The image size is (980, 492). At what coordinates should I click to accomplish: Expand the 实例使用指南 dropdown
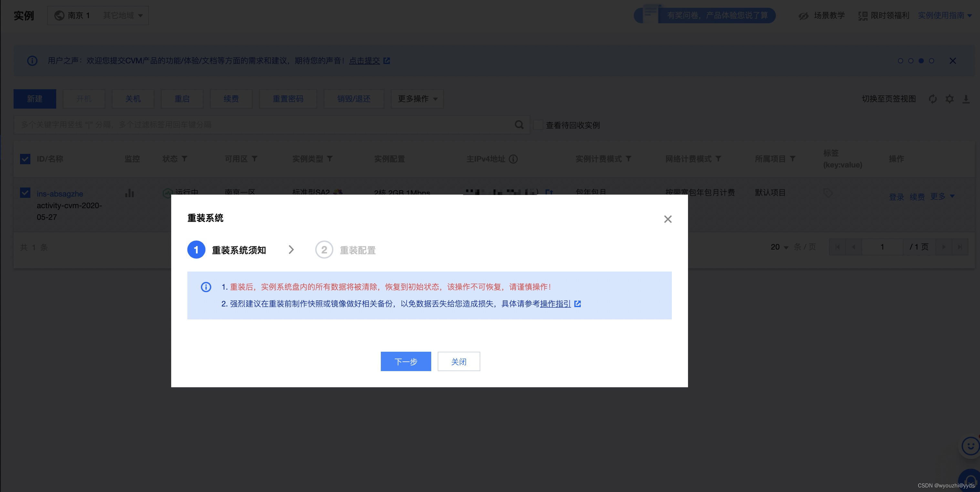coord(945,15)
